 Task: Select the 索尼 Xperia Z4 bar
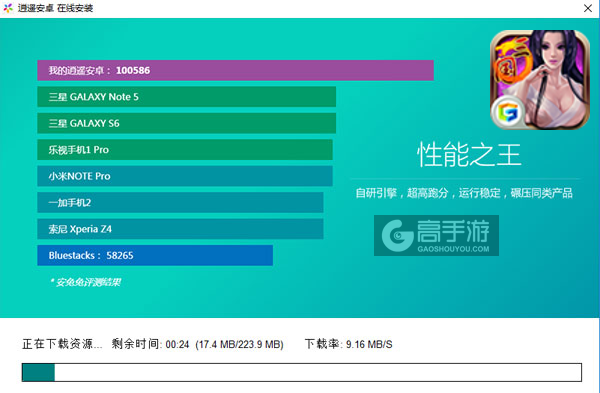(180, 229)
